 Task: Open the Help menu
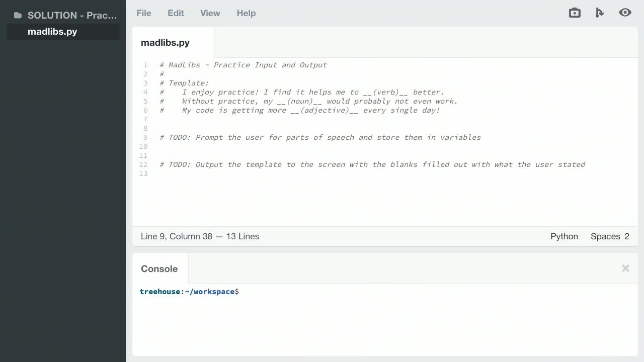tap(246, 13)
